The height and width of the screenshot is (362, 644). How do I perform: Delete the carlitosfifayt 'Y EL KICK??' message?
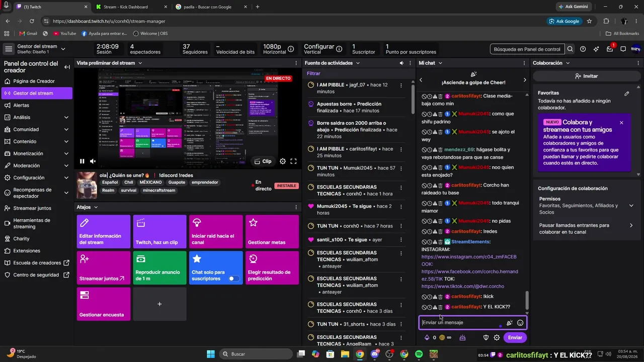(x=440, y=307)
